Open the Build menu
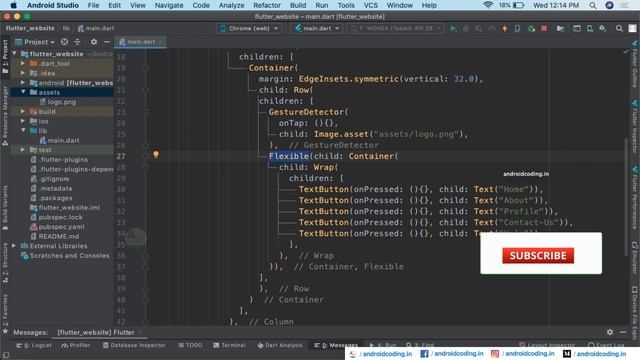 click(298, 5)
